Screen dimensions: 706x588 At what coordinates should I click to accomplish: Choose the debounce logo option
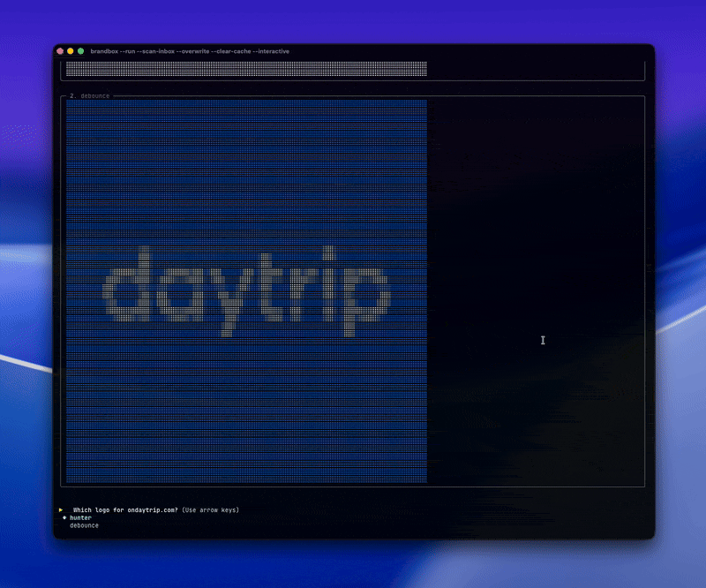point(84,525)
